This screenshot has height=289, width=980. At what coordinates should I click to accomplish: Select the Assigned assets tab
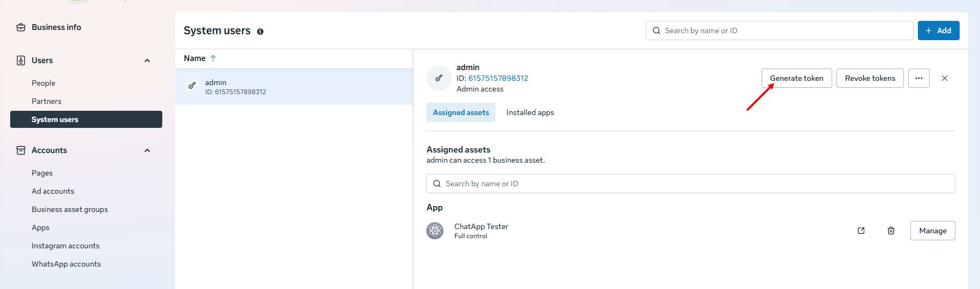coord(461,112)
